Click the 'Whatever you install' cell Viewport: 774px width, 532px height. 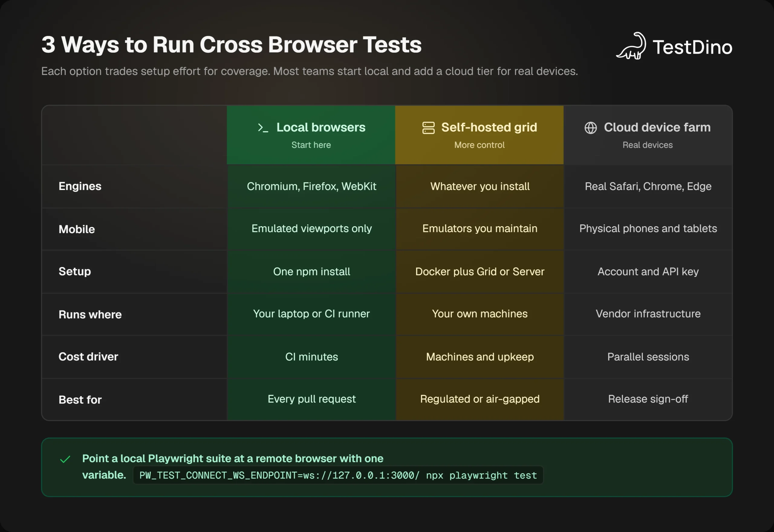point(480,186)
